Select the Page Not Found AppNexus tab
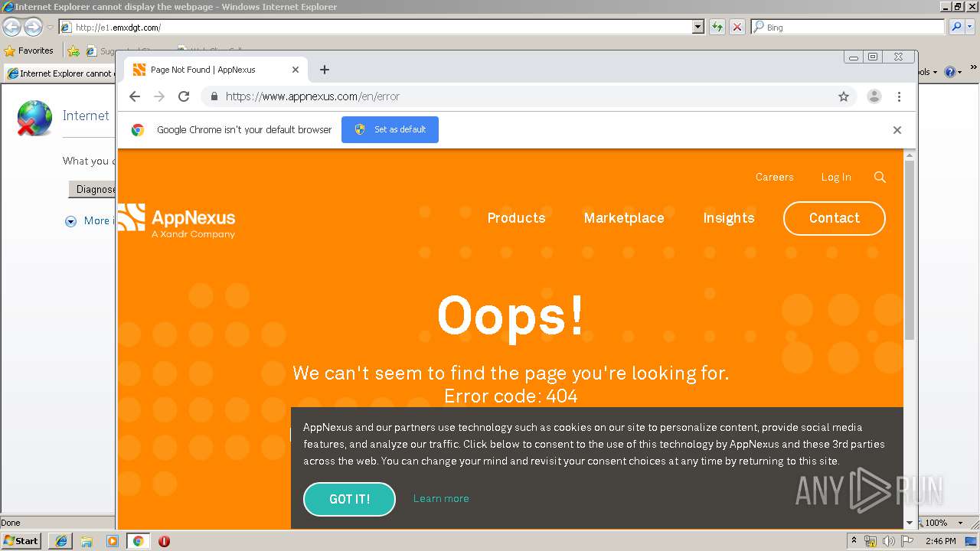980x551 pixels. [x=217, y=70]
